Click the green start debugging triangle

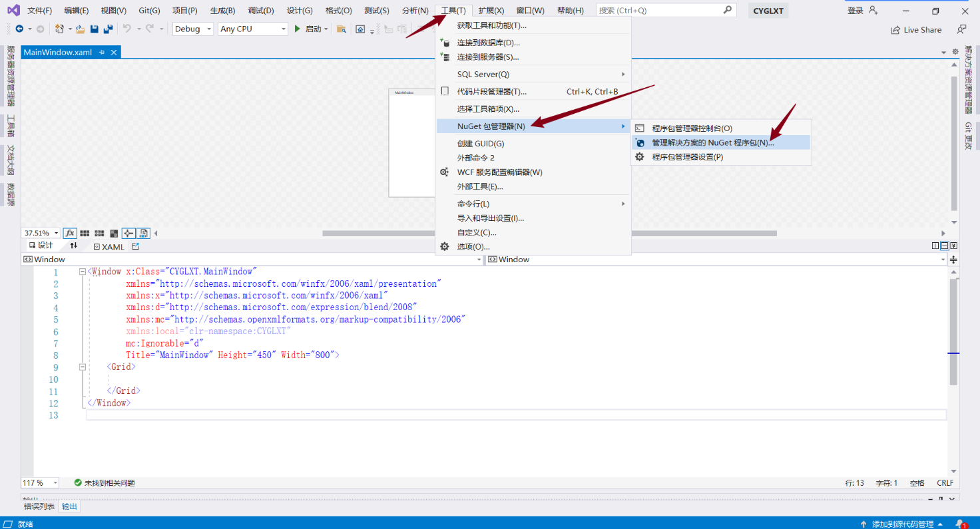(x=298, y=29)
